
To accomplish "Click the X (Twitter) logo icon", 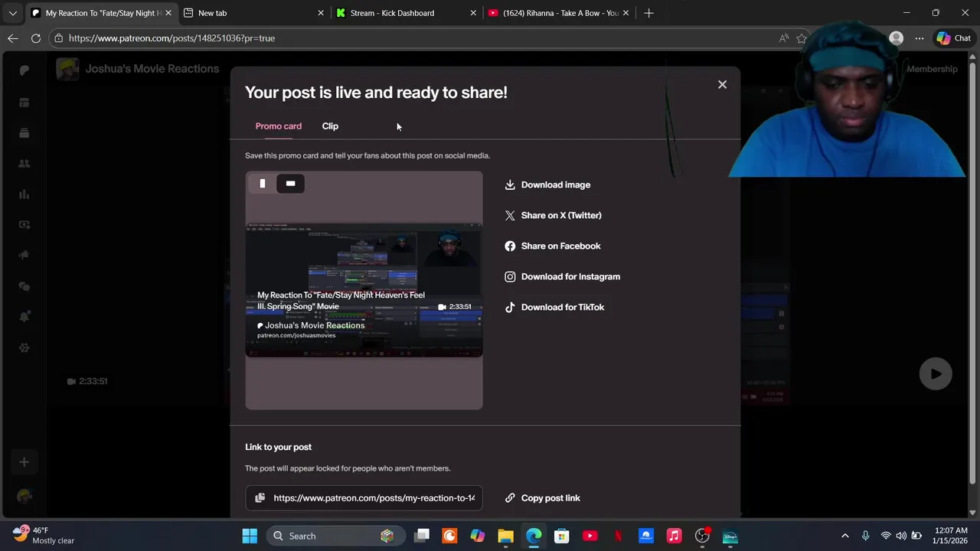I will [x=510, y=215].
